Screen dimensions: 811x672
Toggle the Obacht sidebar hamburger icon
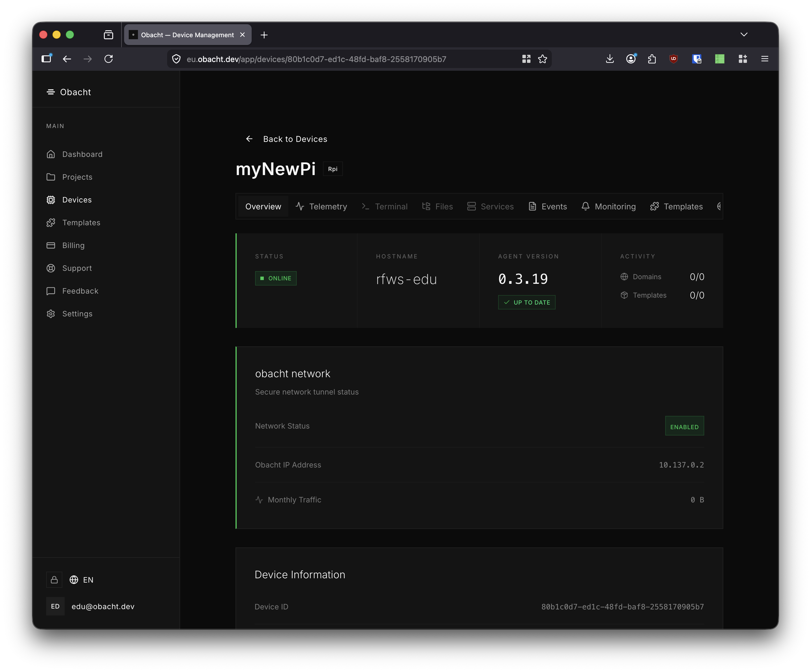(51, 92)
